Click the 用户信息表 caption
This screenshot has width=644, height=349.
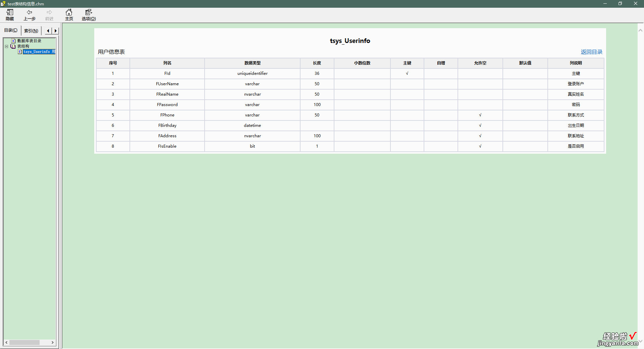[111, 52]
